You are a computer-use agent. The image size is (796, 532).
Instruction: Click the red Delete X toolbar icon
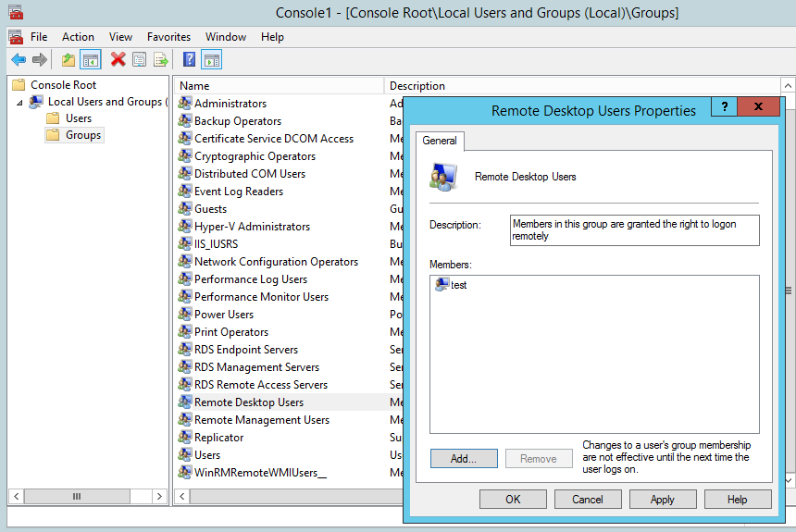[x=118, y=60]
